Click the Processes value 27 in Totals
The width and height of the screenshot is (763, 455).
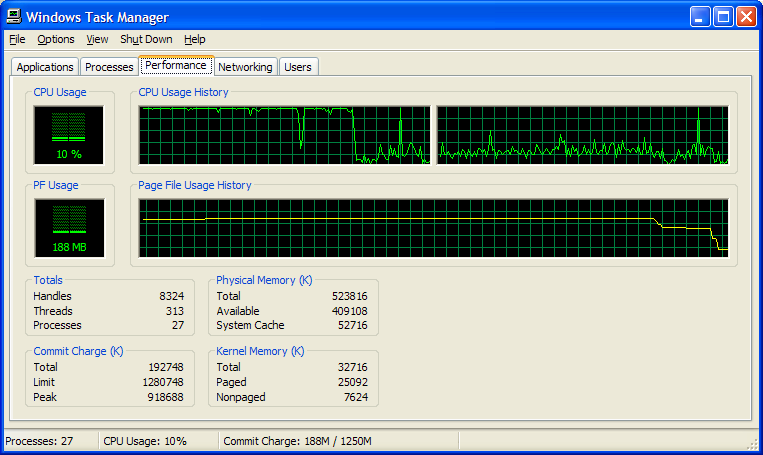click(x=178, y=325)
